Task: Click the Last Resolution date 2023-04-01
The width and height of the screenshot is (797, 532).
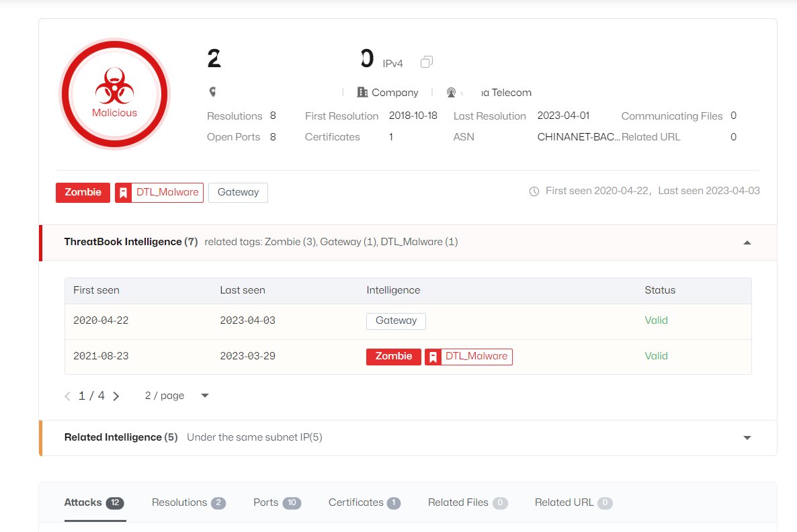Action: click(x=563, y=116)
